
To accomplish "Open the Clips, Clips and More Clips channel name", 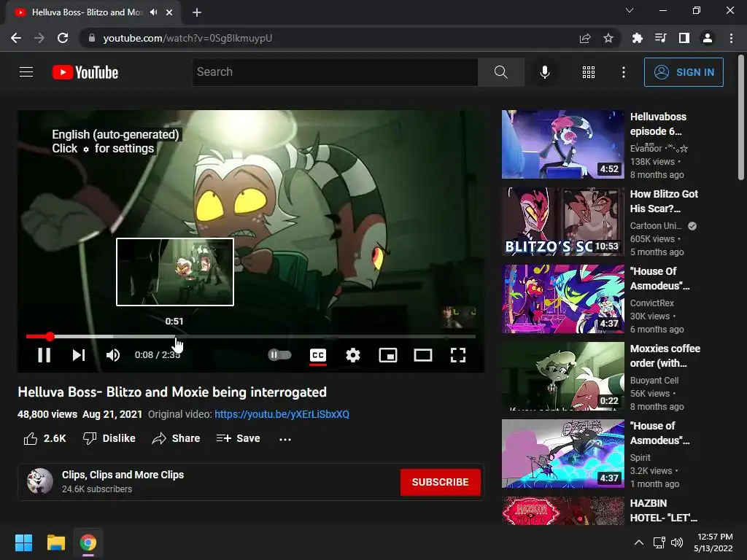I will pos(123,475).
